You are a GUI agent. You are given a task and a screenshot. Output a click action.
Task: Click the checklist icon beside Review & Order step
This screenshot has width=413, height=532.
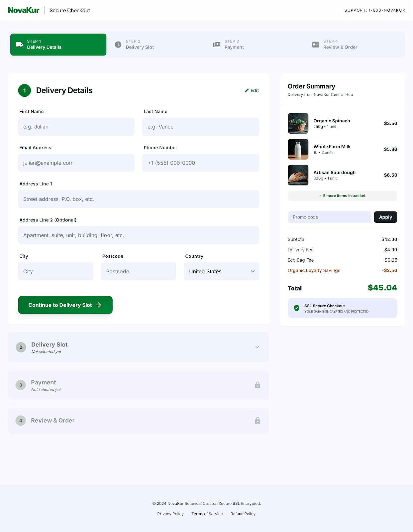315,45
